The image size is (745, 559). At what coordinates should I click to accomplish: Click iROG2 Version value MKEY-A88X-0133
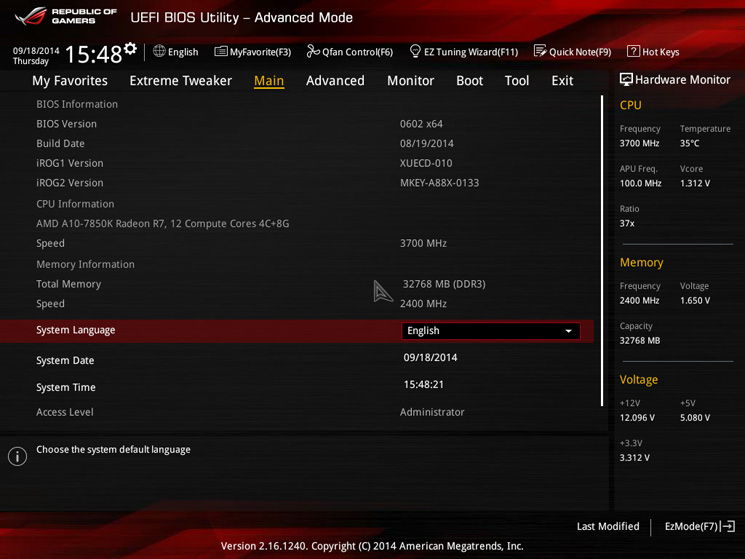pyautogui.click(x=439, y=183)
